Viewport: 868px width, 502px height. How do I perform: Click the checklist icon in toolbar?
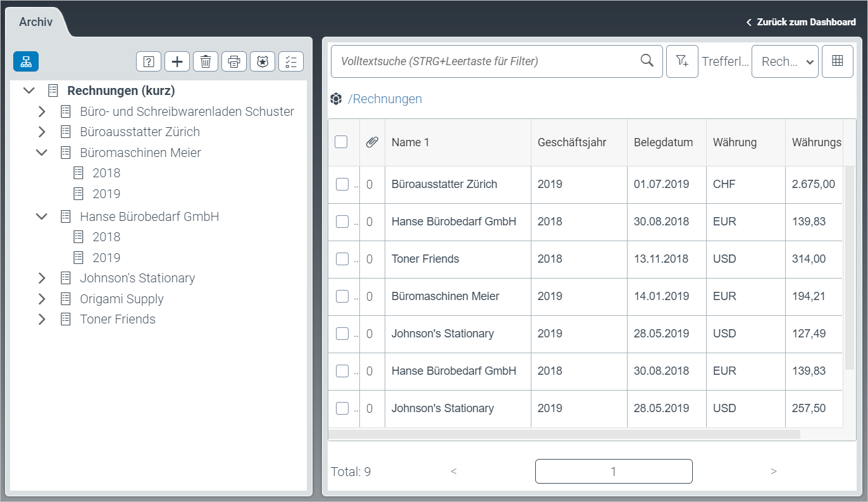tap(291, 61)
